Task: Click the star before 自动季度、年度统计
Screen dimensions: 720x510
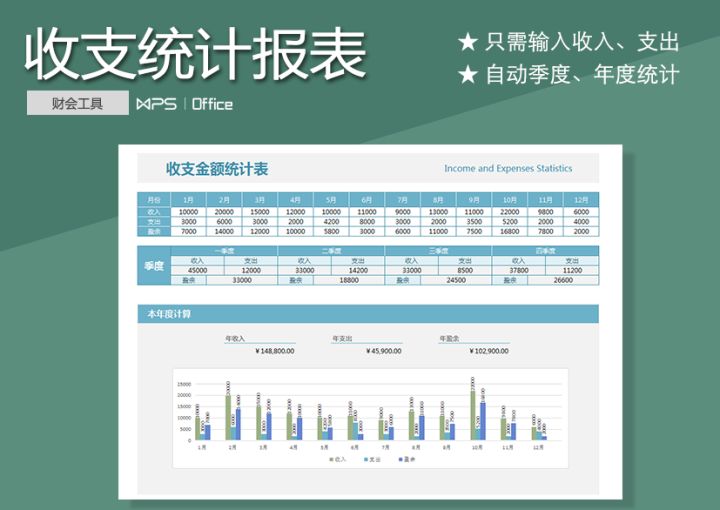Action: 467,75
